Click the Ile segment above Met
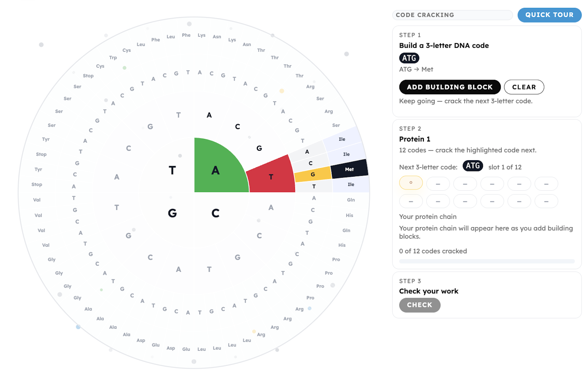Image resolution: width=588 pixels, height=381 pixels. pyautogui.click(x=346, y=154)
